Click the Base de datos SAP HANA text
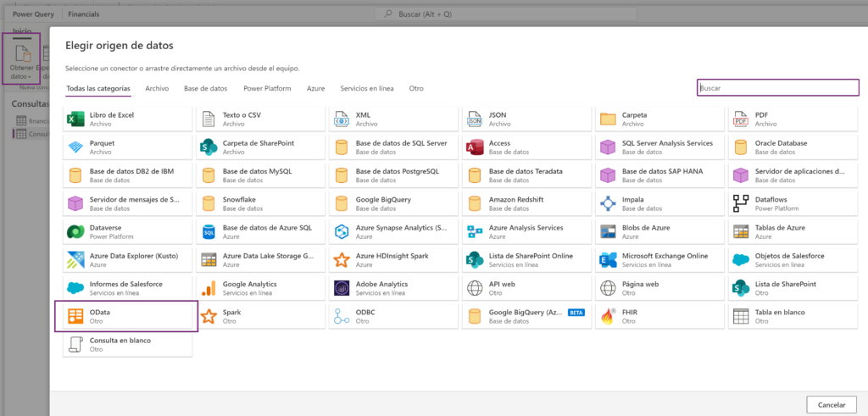868x416 pixels. click(x=662, y=171)
